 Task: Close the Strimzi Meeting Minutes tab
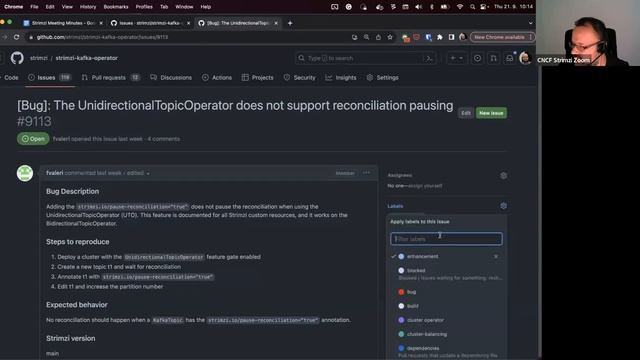pyautogui.click(x=101, y=23)
